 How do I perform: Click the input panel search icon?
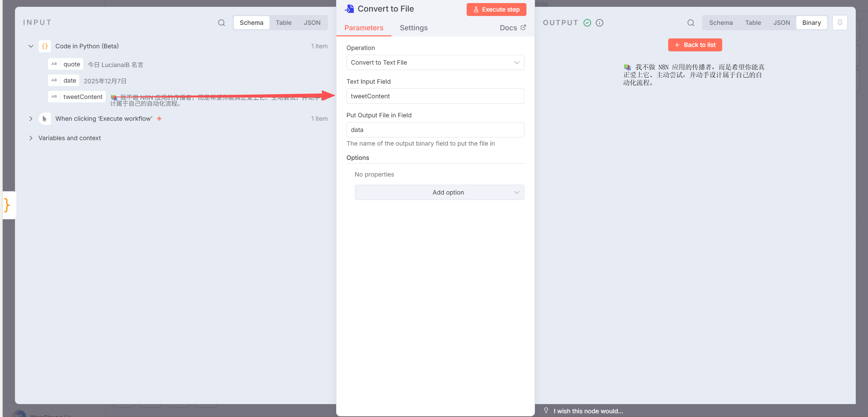221,23
